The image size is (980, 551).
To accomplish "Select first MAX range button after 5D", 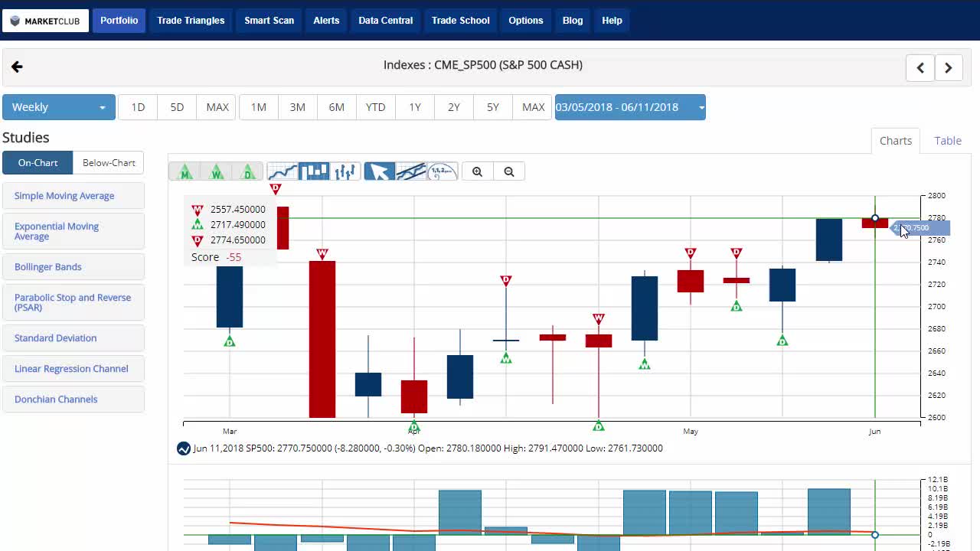I will pos(217,107).
